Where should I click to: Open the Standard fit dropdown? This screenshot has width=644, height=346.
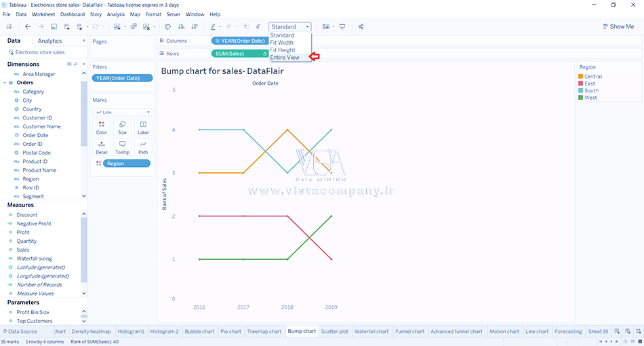289,27
